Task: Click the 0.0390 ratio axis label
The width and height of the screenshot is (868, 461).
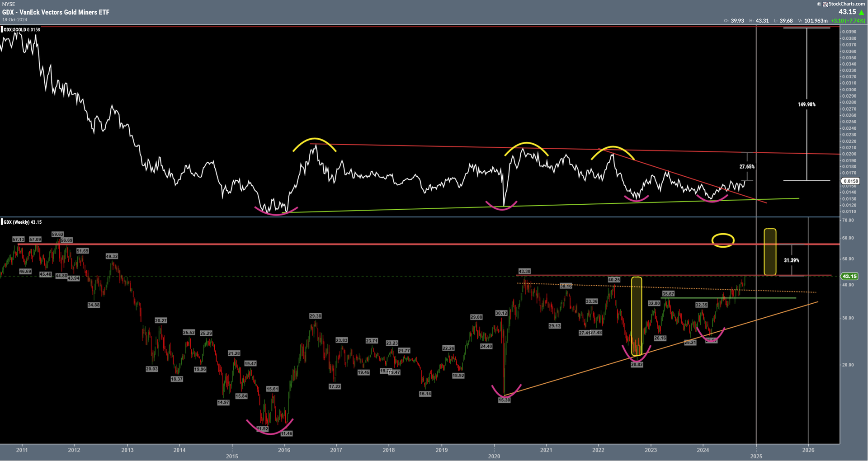Action: coord(850,32)
